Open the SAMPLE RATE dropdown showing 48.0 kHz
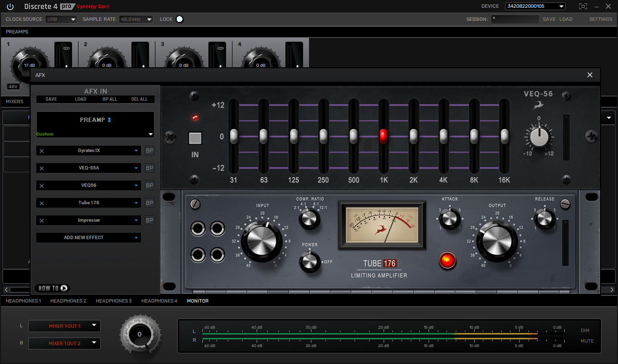Image resolution: width=618 pixels, height=364 pixels. pos(136,19)
